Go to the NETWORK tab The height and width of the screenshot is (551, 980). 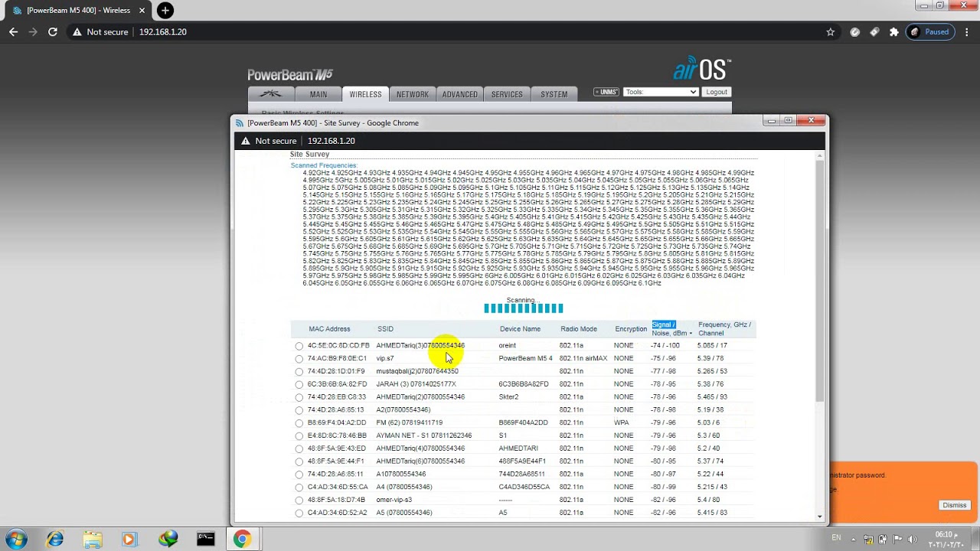click(413, 94)
